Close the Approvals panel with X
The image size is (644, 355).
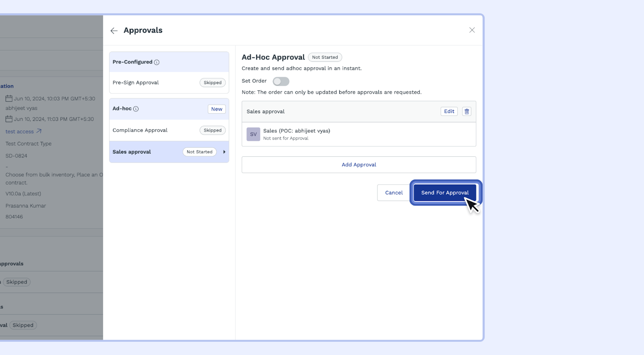coord(472,30)
